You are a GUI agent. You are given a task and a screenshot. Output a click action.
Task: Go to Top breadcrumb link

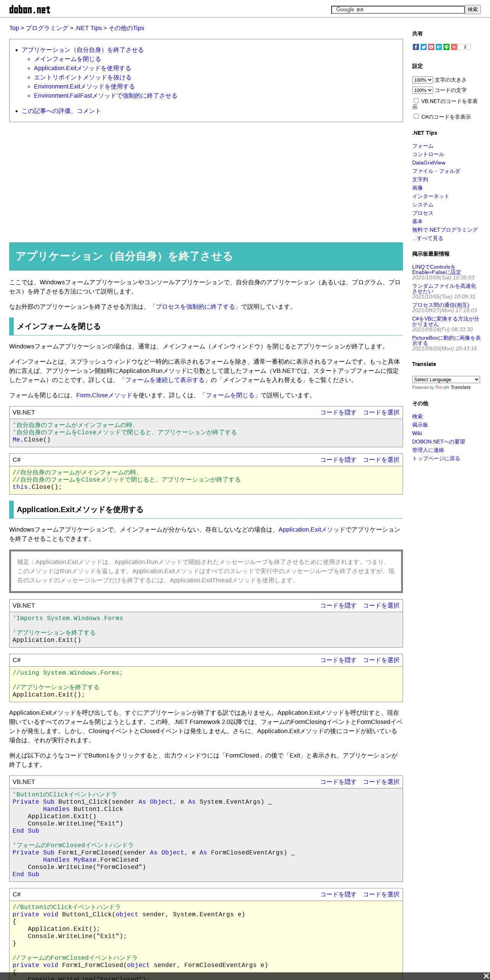click(14, 28)
